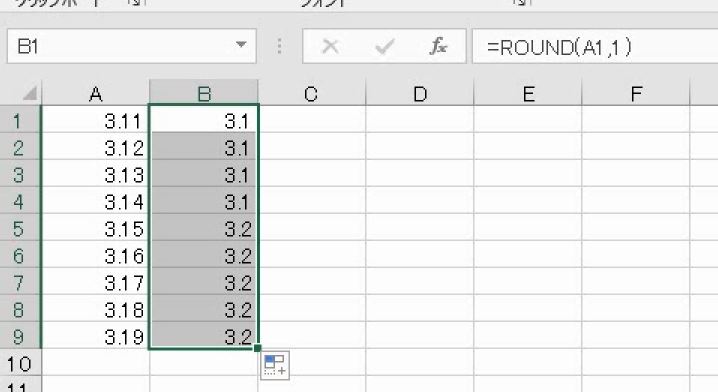Click the formula bar expand dots handle
Screen dimensions: 718x392
coord(279,46)
